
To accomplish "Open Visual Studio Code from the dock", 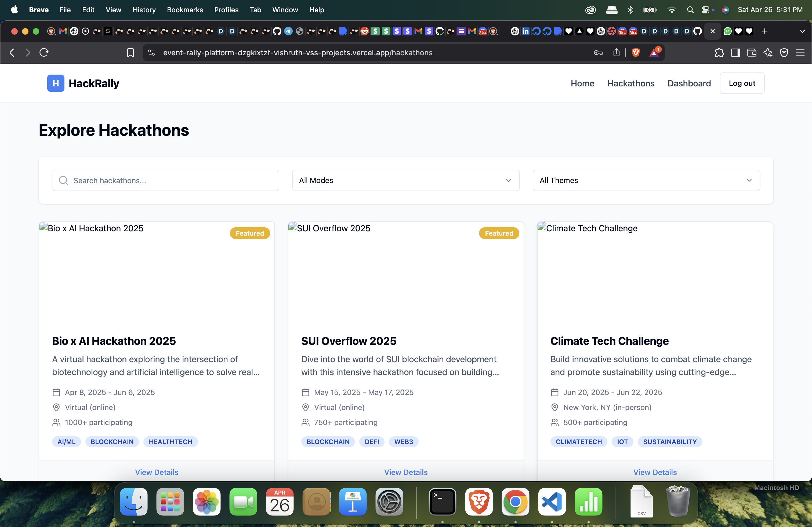I will [x=552, y=502].
